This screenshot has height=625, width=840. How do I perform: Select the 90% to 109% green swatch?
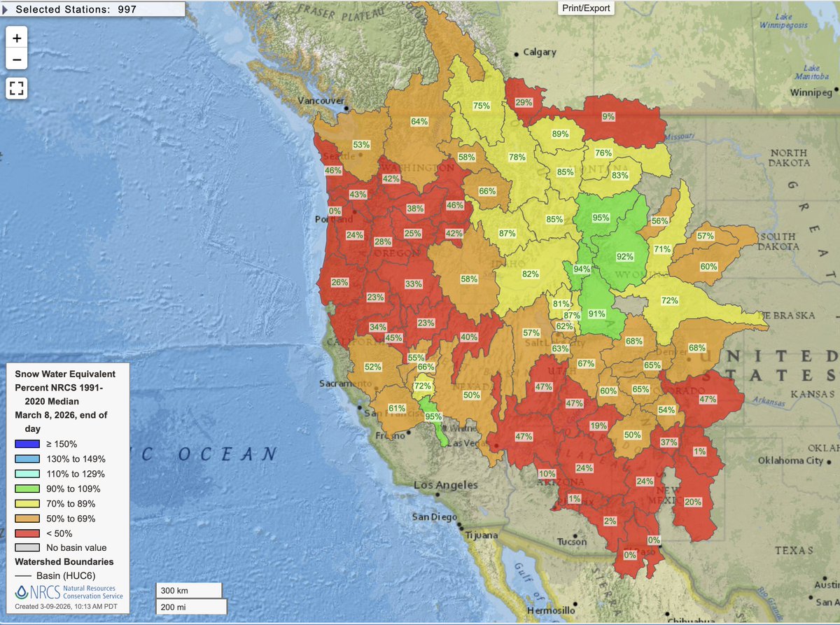click(27, 489)
